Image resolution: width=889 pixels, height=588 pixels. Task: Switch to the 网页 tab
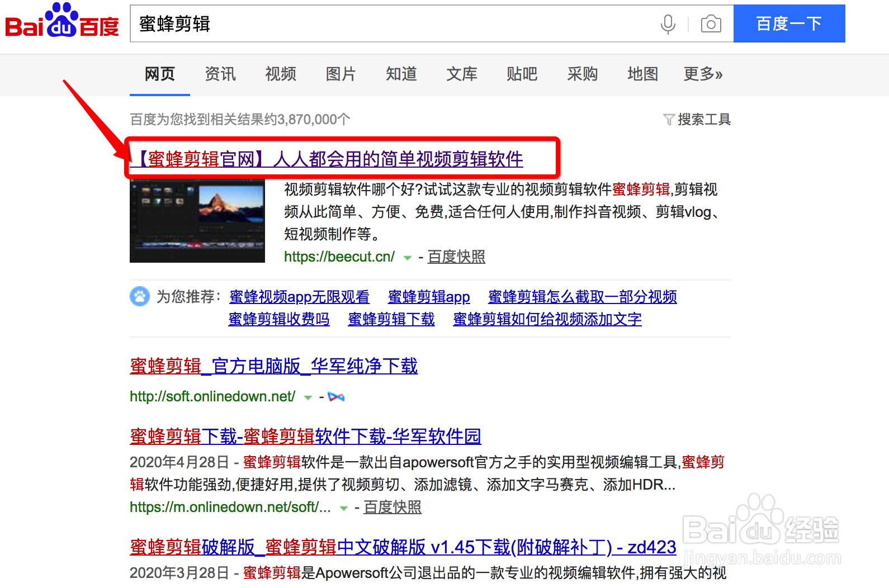(x=160, y=74)
